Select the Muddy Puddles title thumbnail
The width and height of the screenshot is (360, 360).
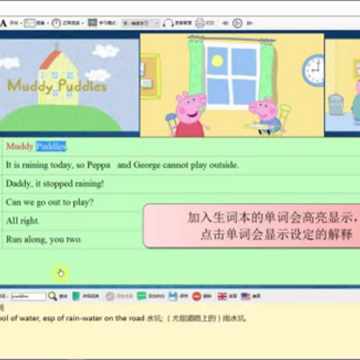[x=69, y=85]
